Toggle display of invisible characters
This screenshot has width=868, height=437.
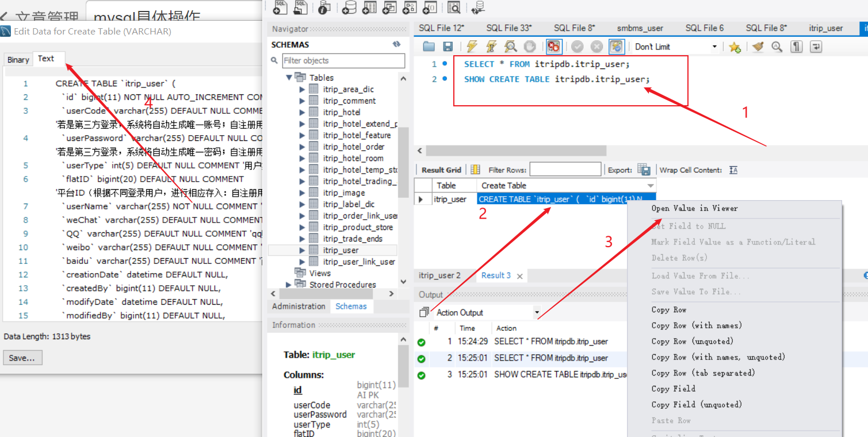click(x=796, y=46)
